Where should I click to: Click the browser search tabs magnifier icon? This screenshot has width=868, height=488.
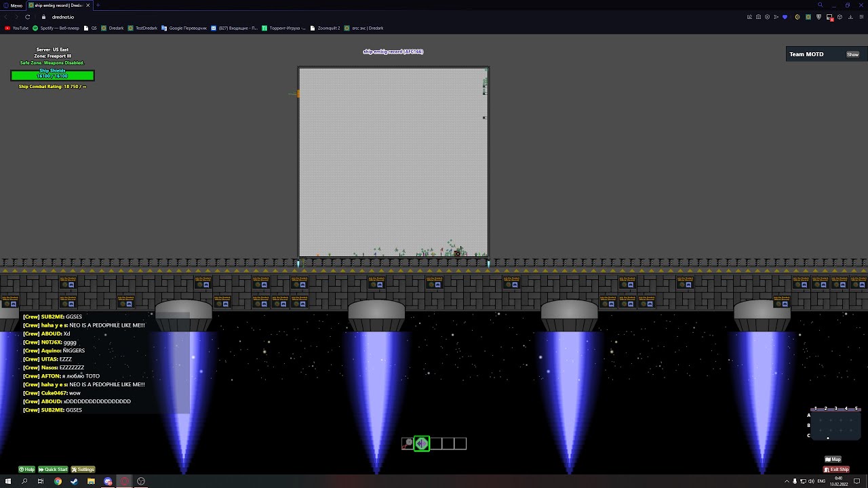pyautogui.click(x=820, y=5)
